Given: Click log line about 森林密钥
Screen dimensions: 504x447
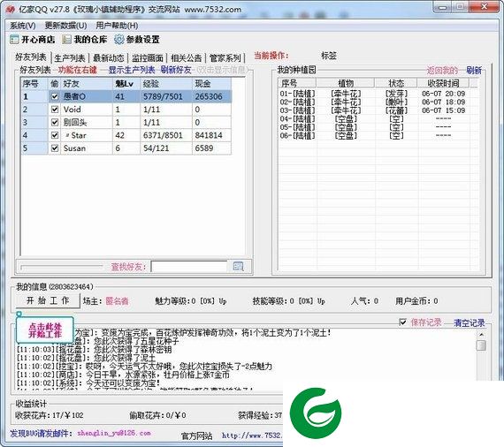Looking at the screenshot, I should pyautogui.click(x=95, y=349).
